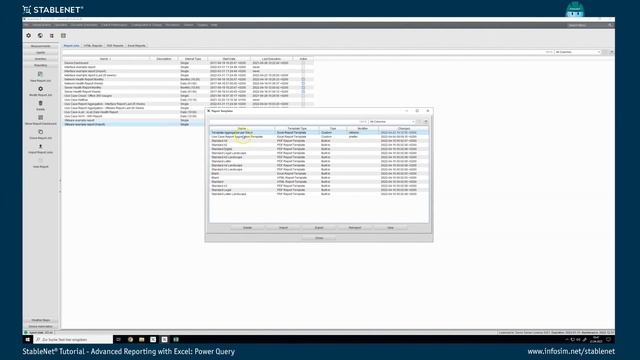Click the Import Report Jobs icon
The image size is (640, 360).
(x=40, y=146)
